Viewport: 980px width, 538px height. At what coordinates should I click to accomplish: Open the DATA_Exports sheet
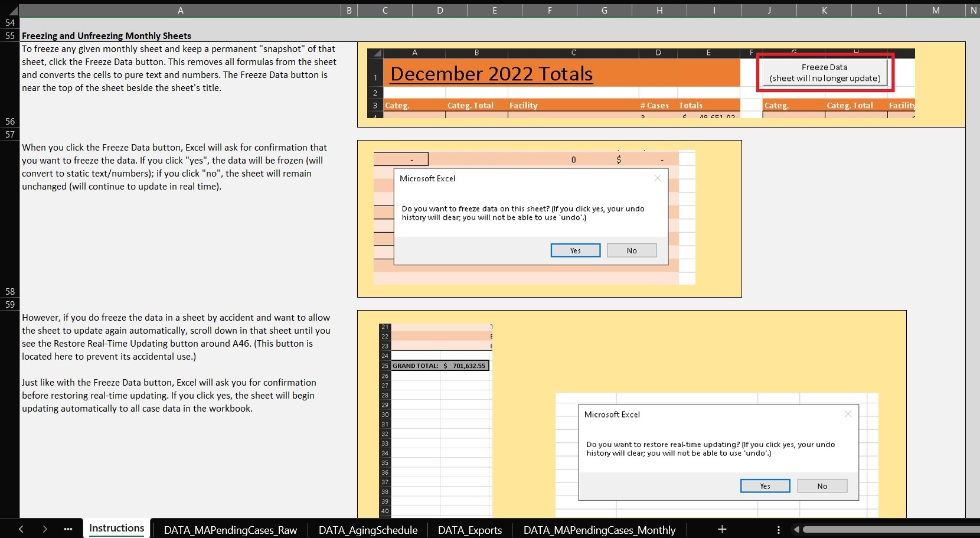pos(469,530)
